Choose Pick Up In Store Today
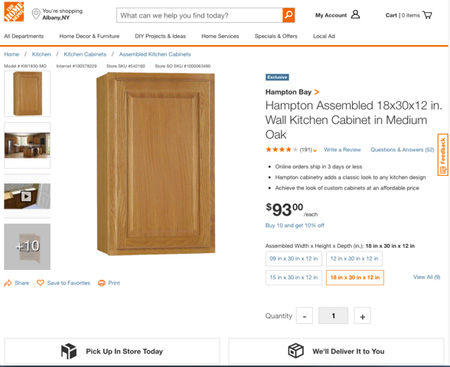This screenshot has height=367, width=450. [x=112, y=351]
